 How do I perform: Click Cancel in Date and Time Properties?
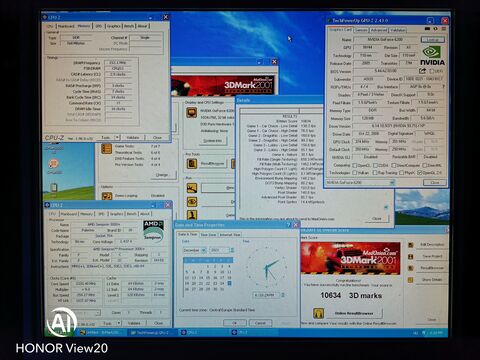[x=260, y=323]
